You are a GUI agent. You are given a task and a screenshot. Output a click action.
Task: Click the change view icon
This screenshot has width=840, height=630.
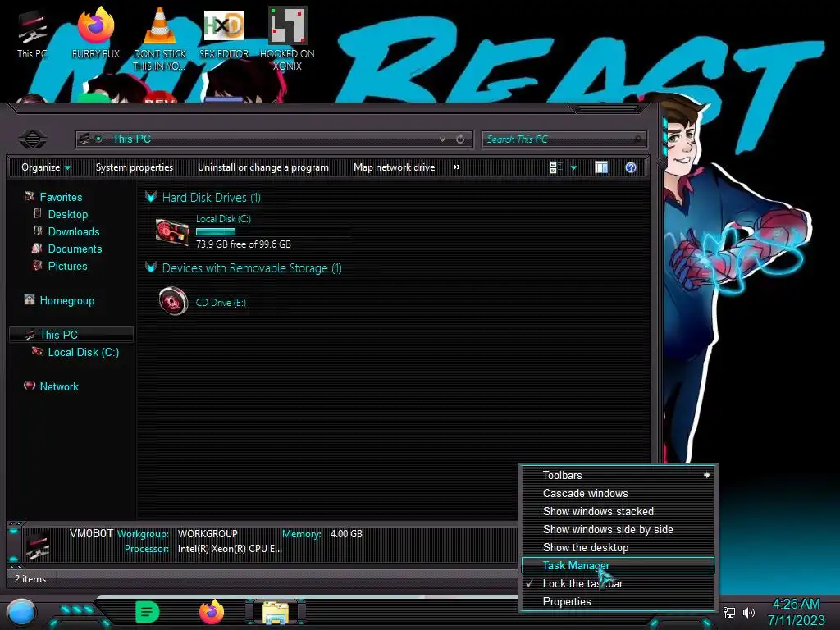click(x=555, y=167)
